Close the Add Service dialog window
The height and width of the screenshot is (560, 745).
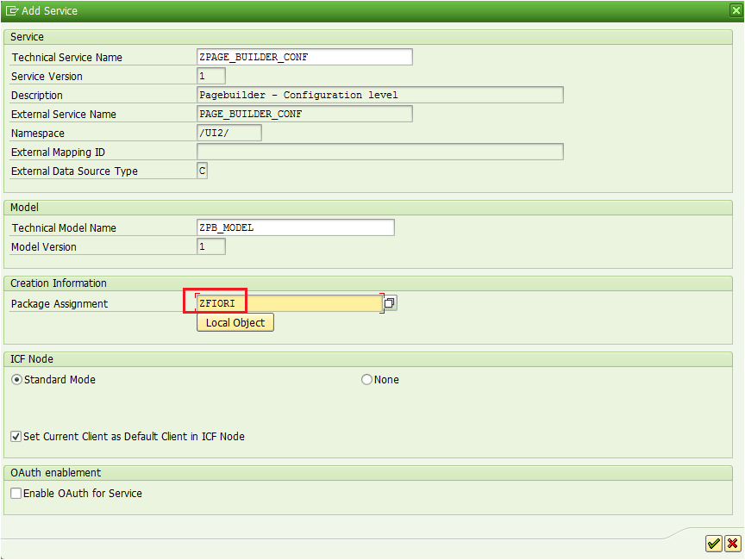pos(736,10)
